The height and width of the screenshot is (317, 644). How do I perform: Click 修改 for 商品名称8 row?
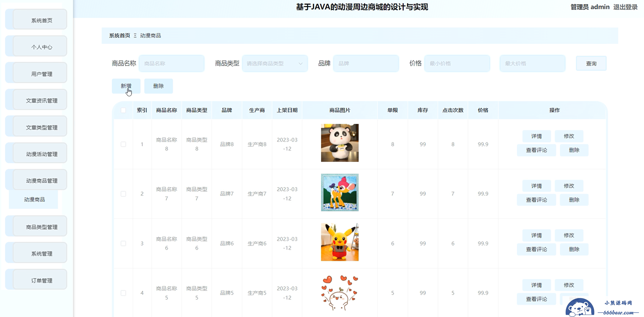point(569,136)
